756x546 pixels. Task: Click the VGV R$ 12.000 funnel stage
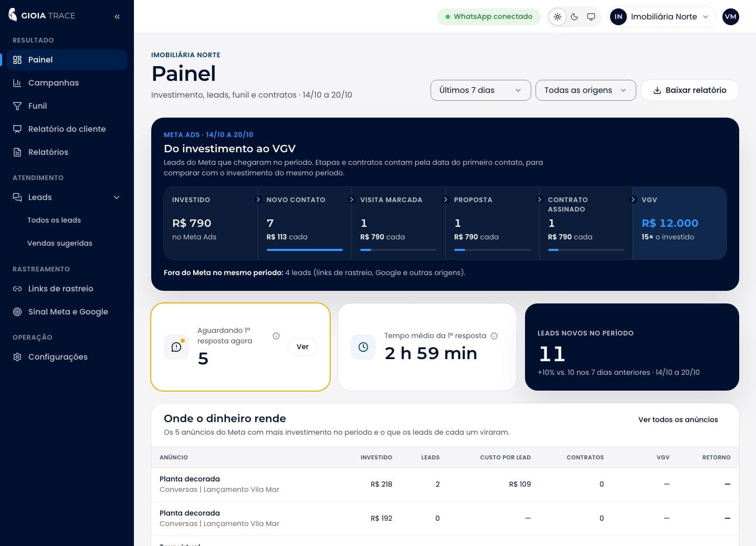[x=680, y=223]
